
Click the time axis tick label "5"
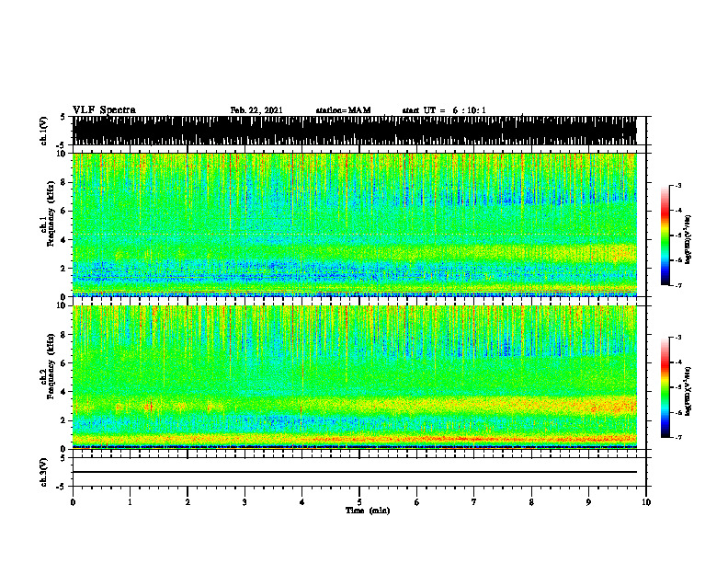(x=359, y=502)
